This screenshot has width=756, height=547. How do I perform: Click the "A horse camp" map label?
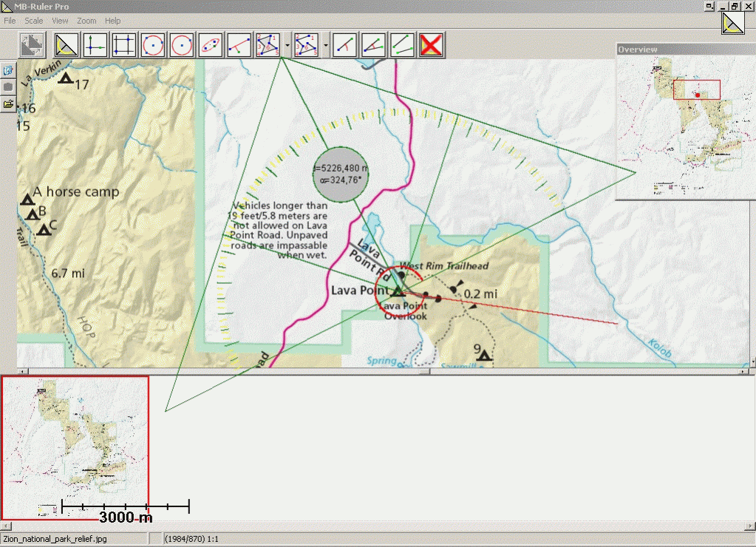[75, 192]
